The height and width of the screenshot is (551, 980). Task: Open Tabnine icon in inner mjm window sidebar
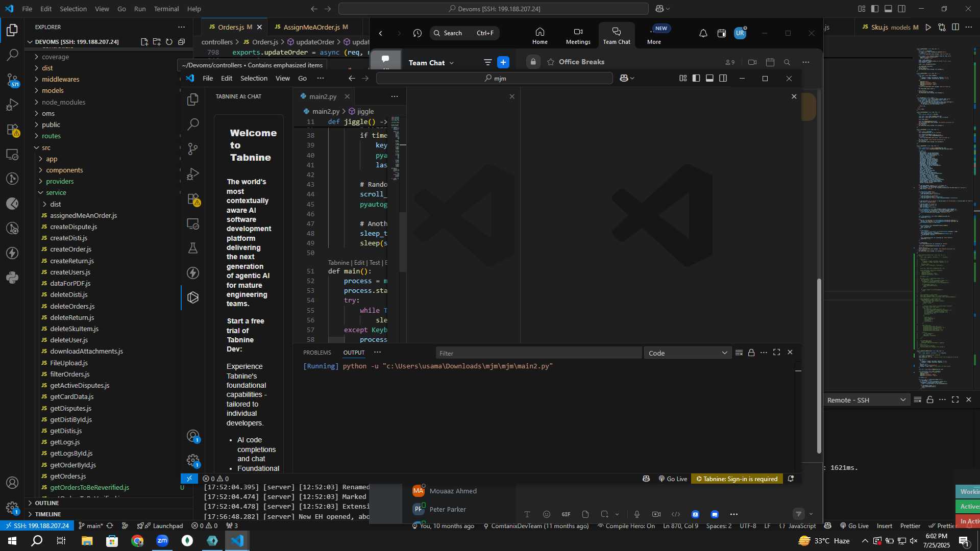193,297
